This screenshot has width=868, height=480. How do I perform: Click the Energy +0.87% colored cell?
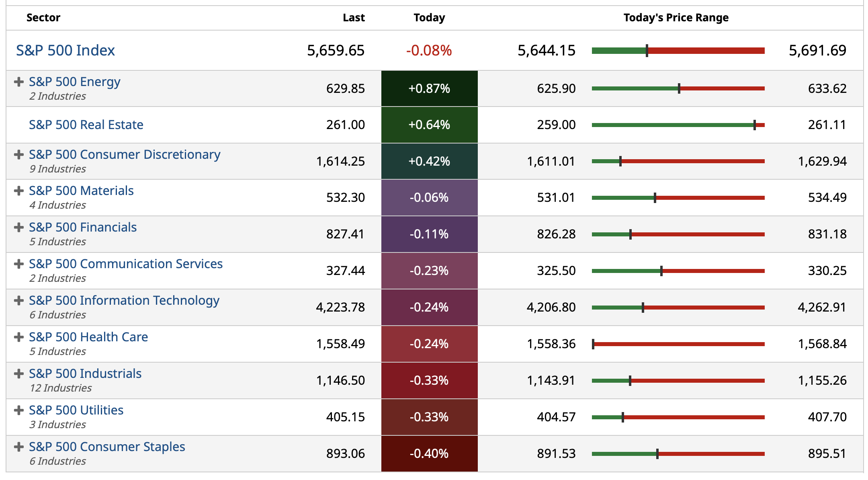429,88
